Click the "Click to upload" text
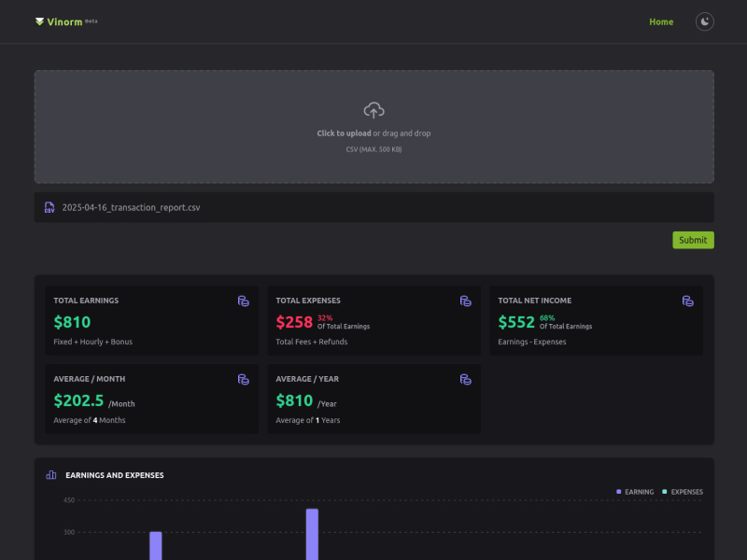 [344, 133]
